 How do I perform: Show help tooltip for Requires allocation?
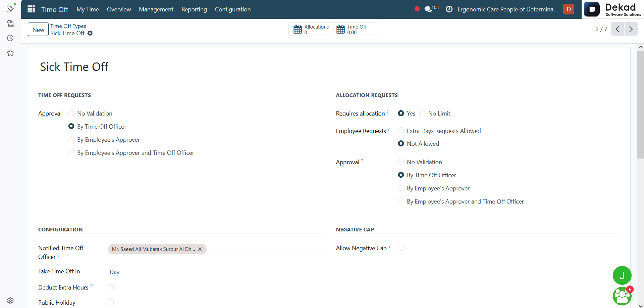(x=388, y=112)
